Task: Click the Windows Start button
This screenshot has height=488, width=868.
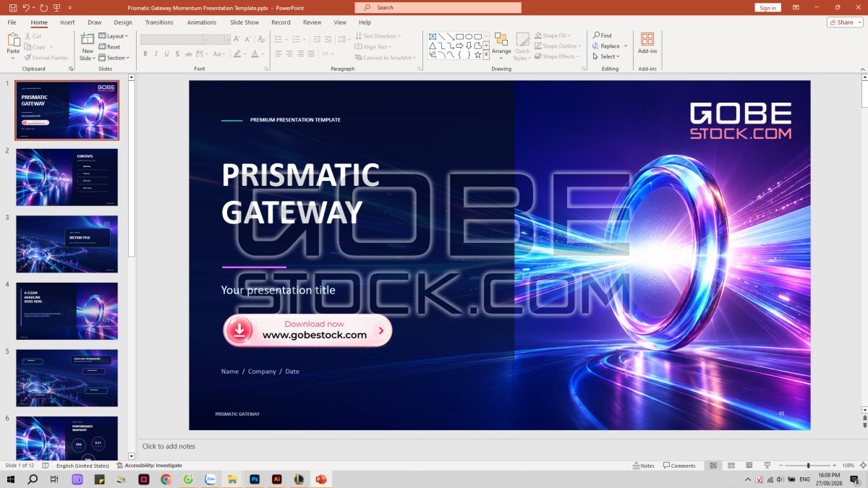Action: (x=11, y=479)
